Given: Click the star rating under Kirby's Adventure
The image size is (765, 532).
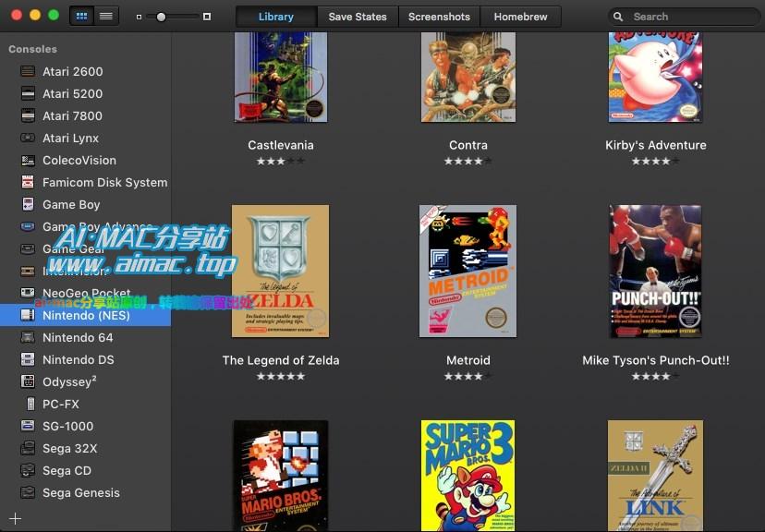Looking at the screenshot, I should [x=656, y=161].
